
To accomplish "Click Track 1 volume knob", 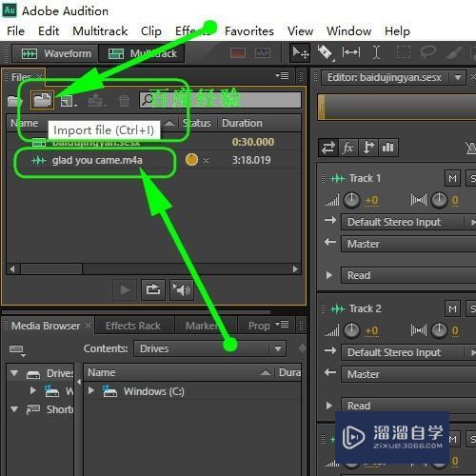I will [351, 200].
